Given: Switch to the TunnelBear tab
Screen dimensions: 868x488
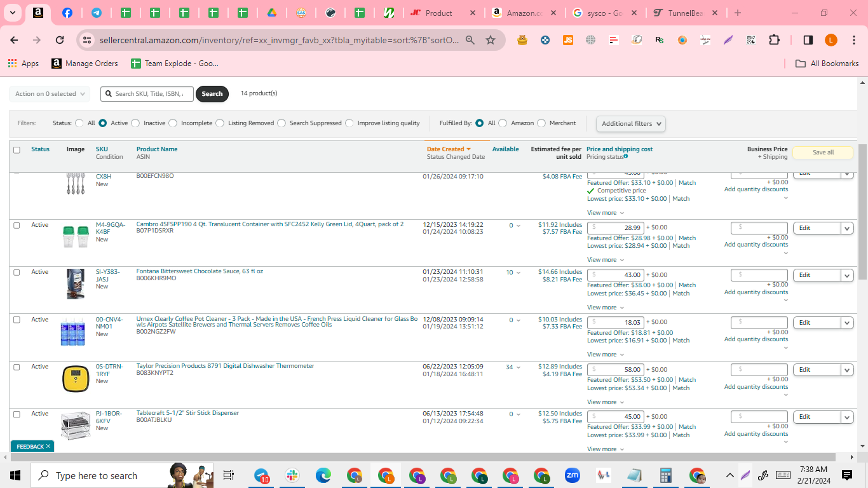Looking at the screenshot, I should [x=686, y=13].
